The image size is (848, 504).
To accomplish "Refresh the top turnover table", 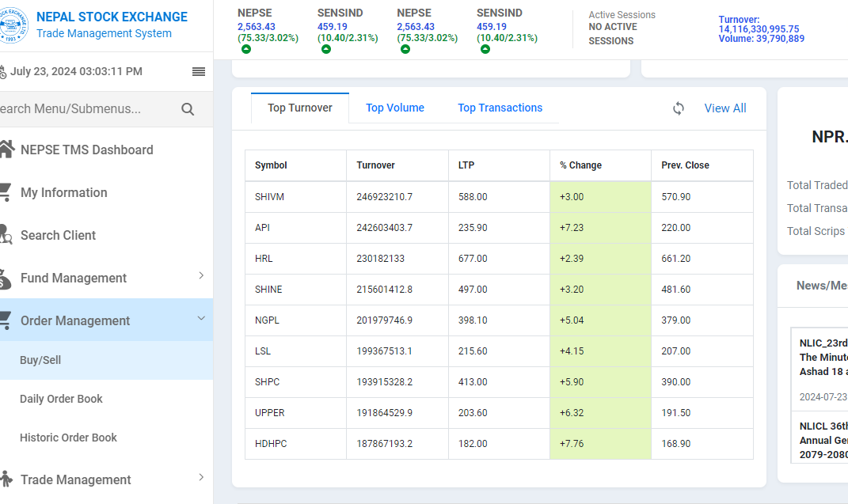I will (x=679, y=108).
